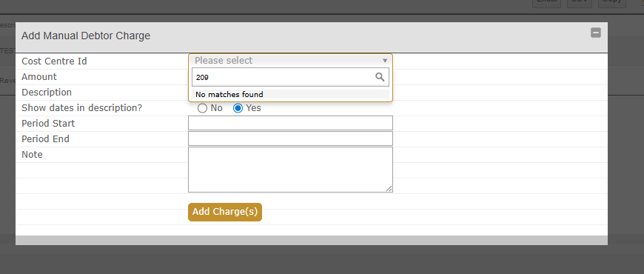Click the Add Charge(s) button
644x274 pixels.
[x=225, y=212]
